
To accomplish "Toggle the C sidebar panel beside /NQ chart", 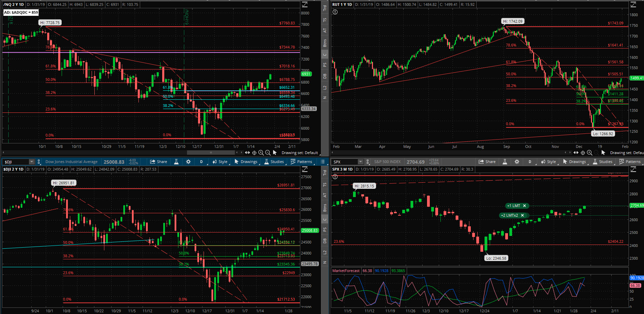I will pyautogui.click(x=325, y=55).
